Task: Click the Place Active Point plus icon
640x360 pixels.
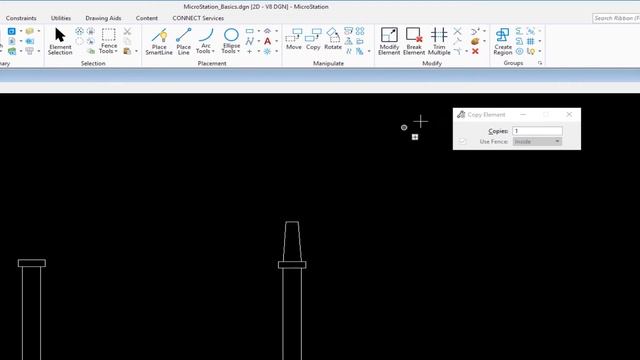Action: (x=249, y=51)
